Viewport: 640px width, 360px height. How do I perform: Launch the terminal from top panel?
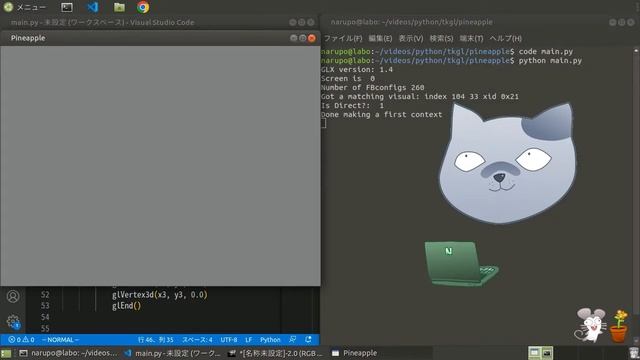coord(67,7)
